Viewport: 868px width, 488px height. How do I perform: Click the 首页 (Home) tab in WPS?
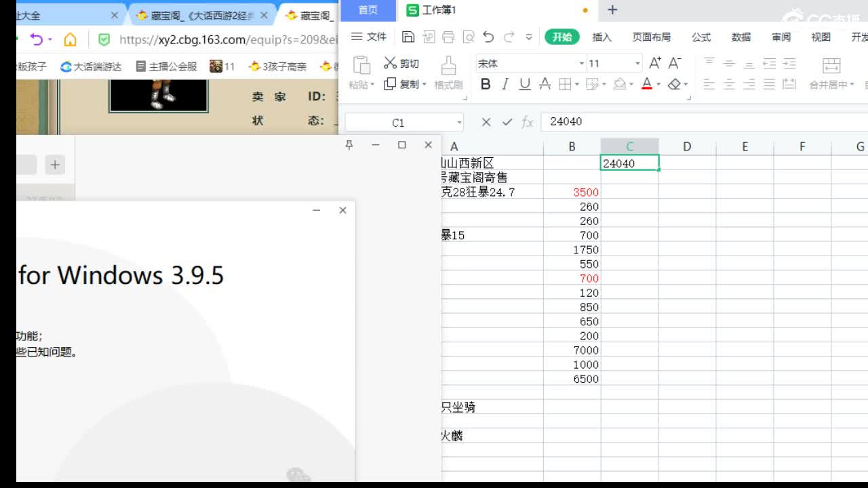[x=368, y=10]
